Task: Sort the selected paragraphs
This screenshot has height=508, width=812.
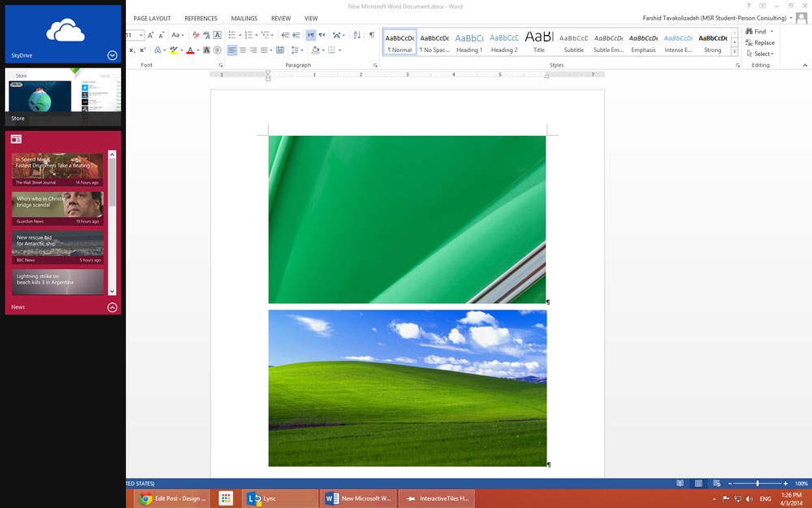Action: 356,35
